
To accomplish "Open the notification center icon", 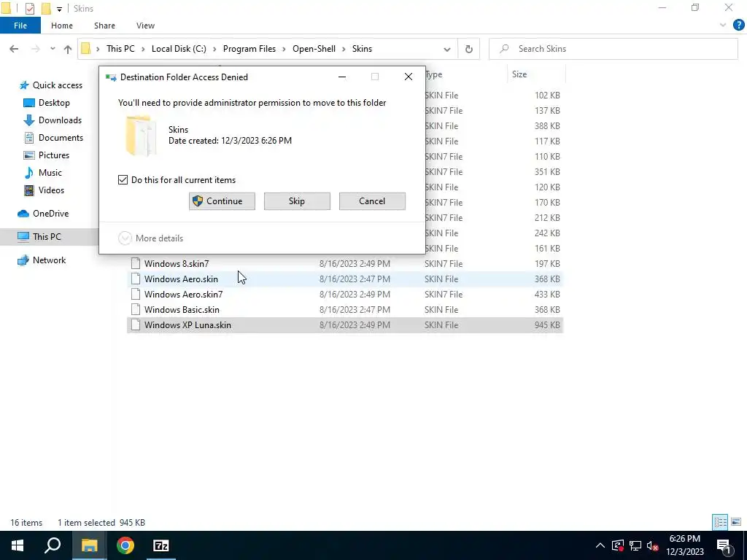I will coord(723,545).
